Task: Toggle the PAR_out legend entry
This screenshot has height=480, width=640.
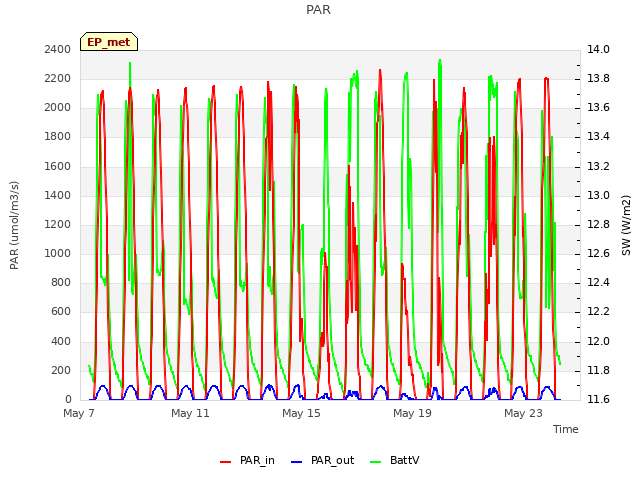Action: (x=322, y=460)
